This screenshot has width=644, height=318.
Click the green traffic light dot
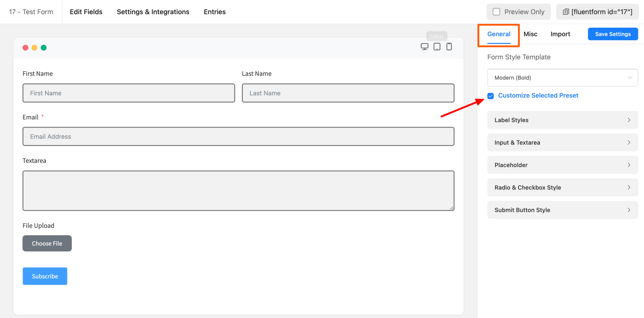pyautogui.click(x=44, y=47)
